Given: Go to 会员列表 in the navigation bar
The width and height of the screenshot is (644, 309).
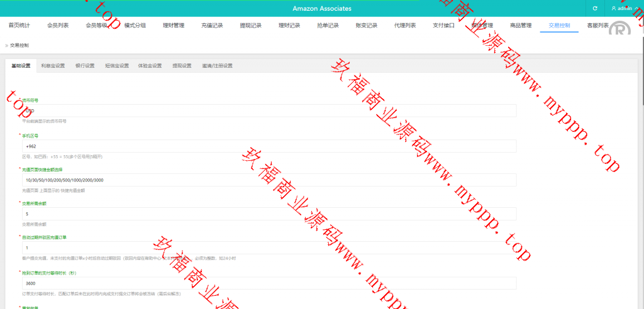Looking at the screenshot, I should click(x=58, y=26).
